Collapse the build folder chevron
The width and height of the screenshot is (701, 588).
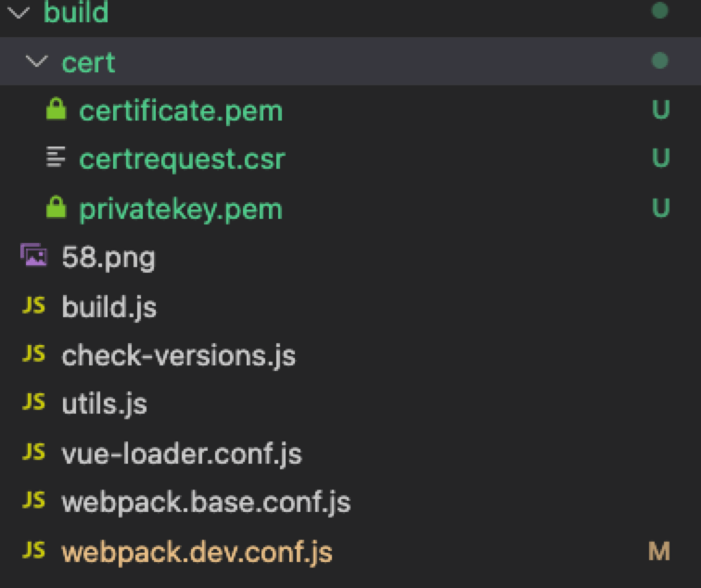point(19,13)
